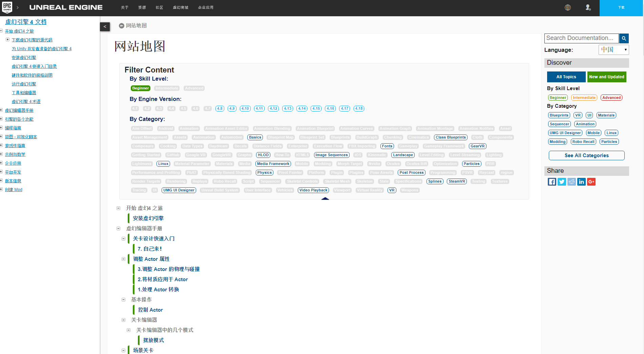The width and height of the screenshot is (644, 354).
Task: Toggle the Class Blueprints category filter
Action: tap(451, 138)
